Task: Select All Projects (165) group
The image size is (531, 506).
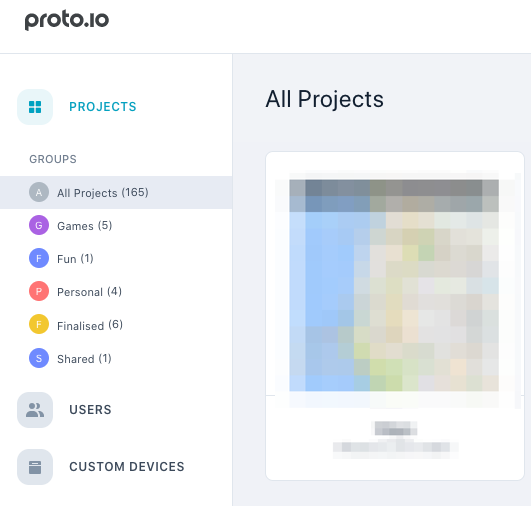Action: [x=116, y=192]
